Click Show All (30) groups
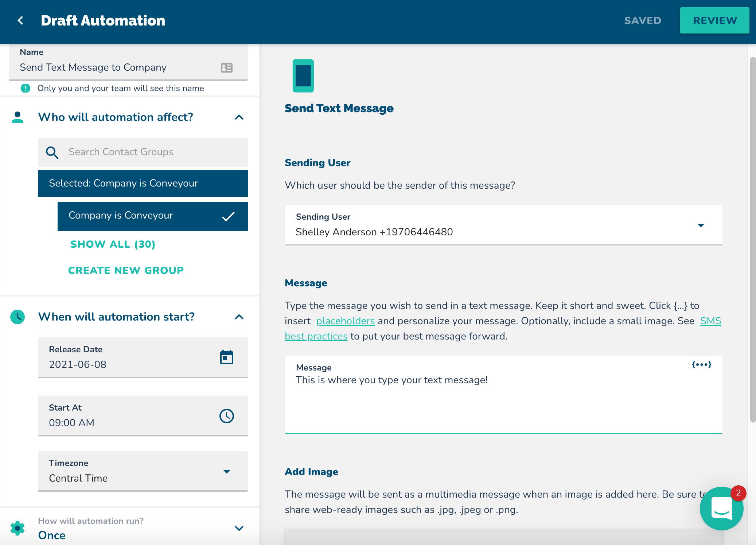 [113, 244]
